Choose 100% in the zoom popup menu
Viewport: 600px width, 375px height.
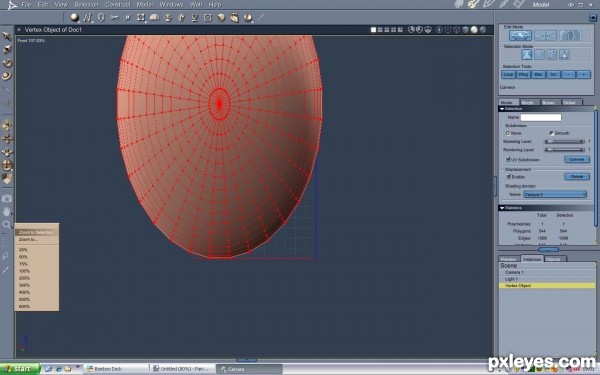pos(24,271)
